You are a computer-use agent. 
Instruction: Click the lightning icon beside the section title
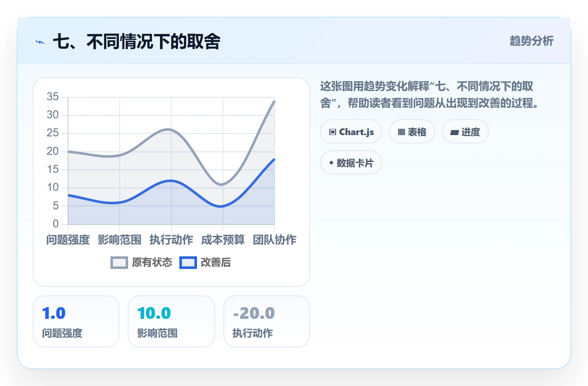click(40, 42)
